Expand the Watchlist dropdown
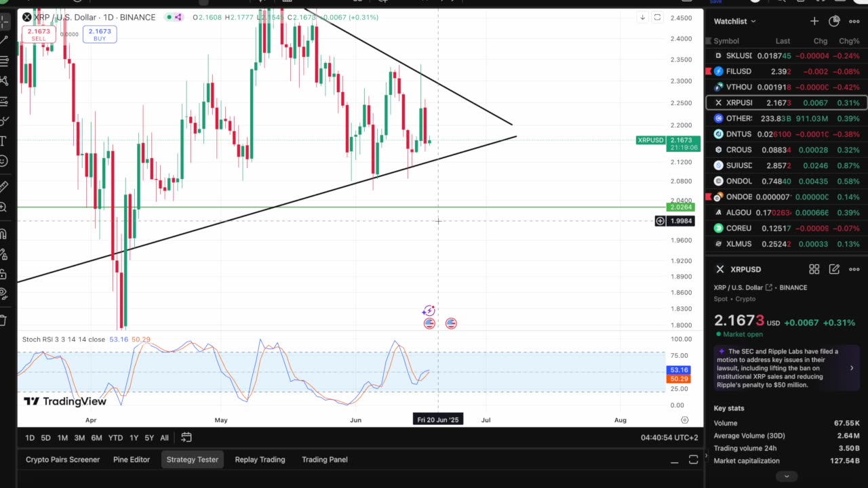This screenshot has width=868, height=488. tap(734, 21)
